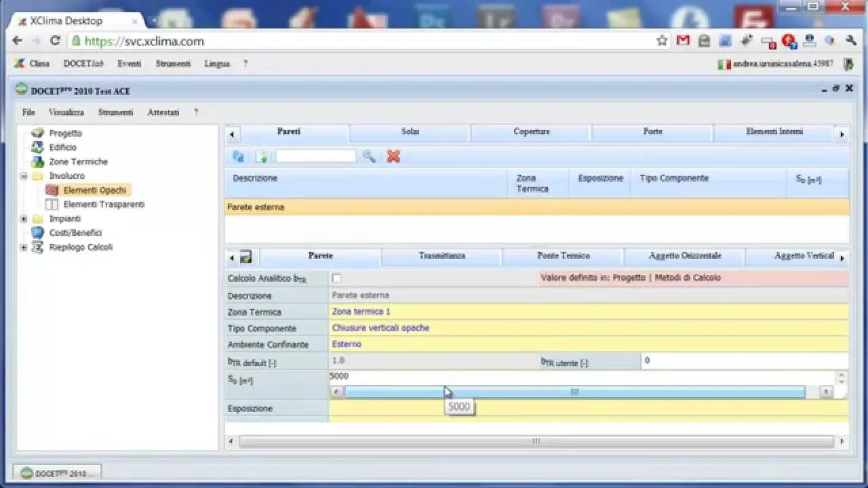
Task: Expand the Impianti tree folder
Action: click(24, 219)
